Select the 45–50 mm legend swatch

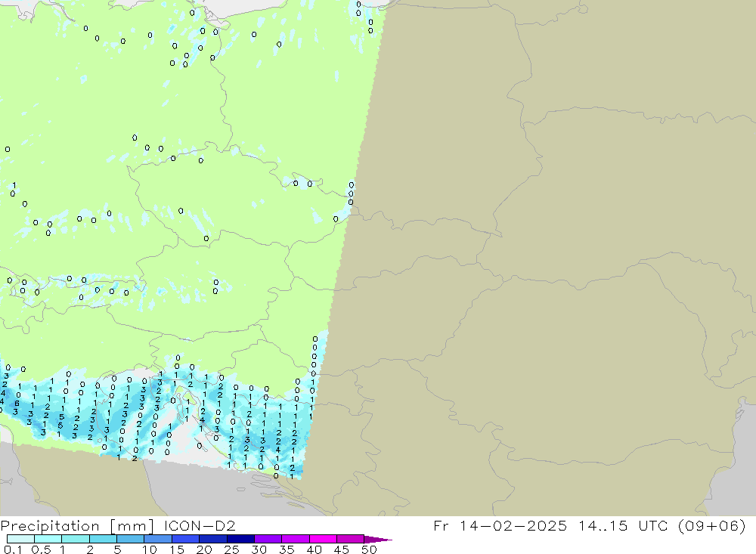point(351,539)
